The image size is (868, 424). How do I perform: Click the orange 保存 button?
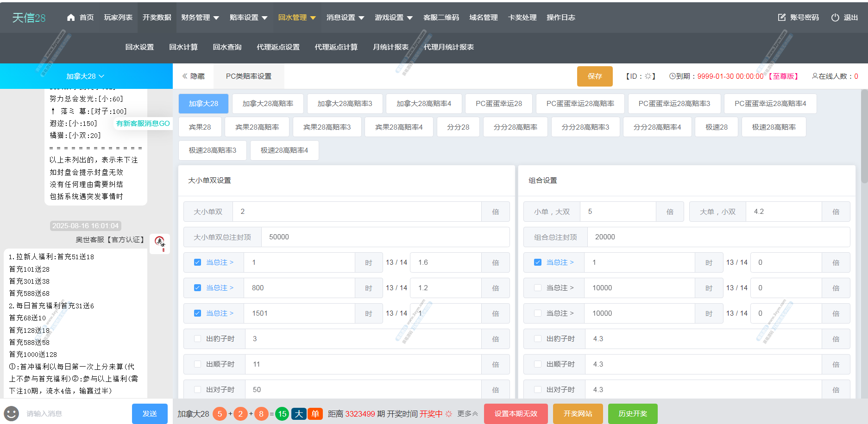[x=594, y=76]
